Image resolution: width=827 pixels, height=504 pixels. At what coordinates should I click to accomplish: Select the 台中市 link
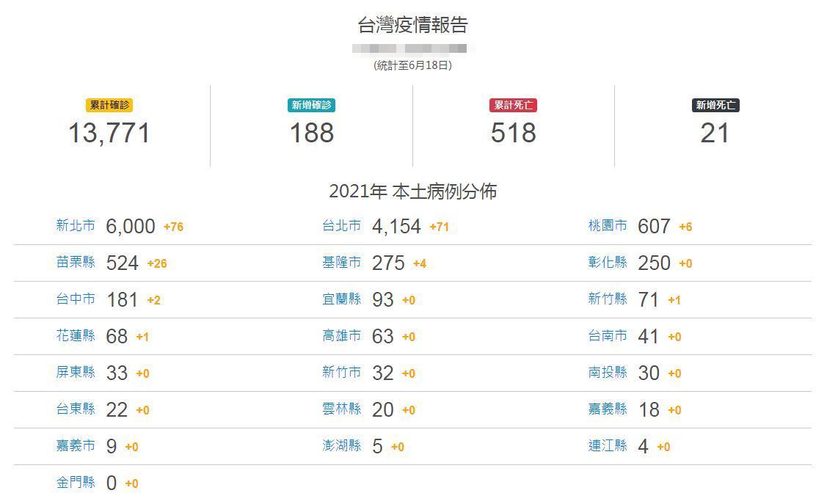[x=76, y=299]
